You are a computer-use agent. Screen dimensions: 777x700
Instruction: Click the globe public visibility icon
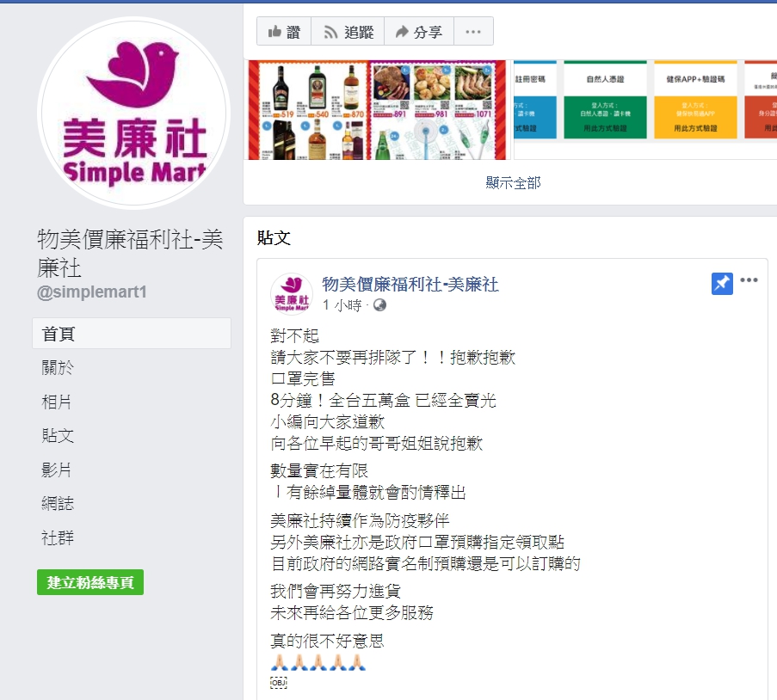[x=379, y=305]
